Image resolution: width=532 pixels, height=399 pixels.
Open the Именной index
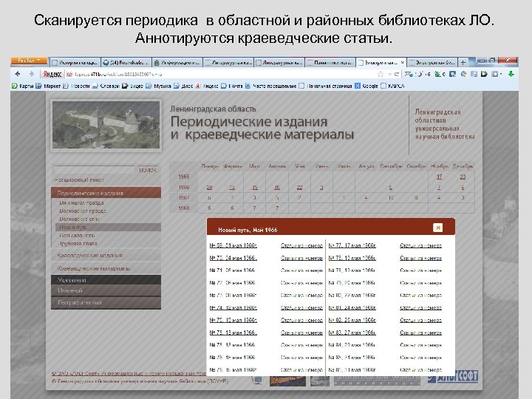106,291
